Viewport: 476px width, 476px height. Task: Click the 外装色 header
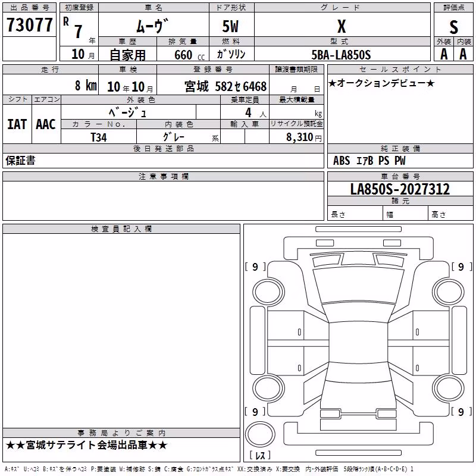coord(141,100)
